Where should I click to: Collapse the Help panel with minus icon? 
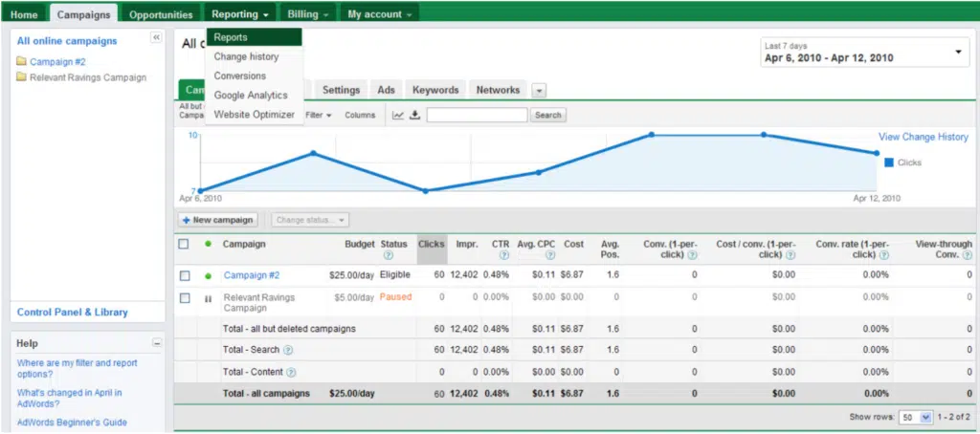(x=157, y=343)
